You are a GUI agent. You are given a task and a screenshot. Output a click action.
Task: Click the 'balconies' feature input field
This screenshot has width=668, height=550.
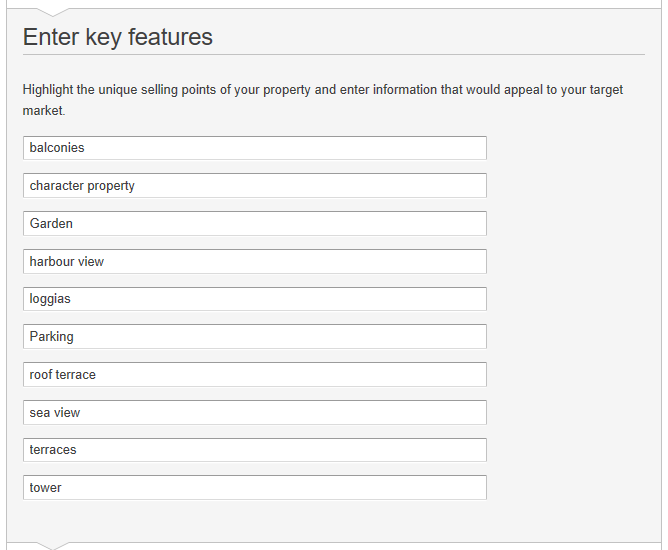click(x=254, y=148)
